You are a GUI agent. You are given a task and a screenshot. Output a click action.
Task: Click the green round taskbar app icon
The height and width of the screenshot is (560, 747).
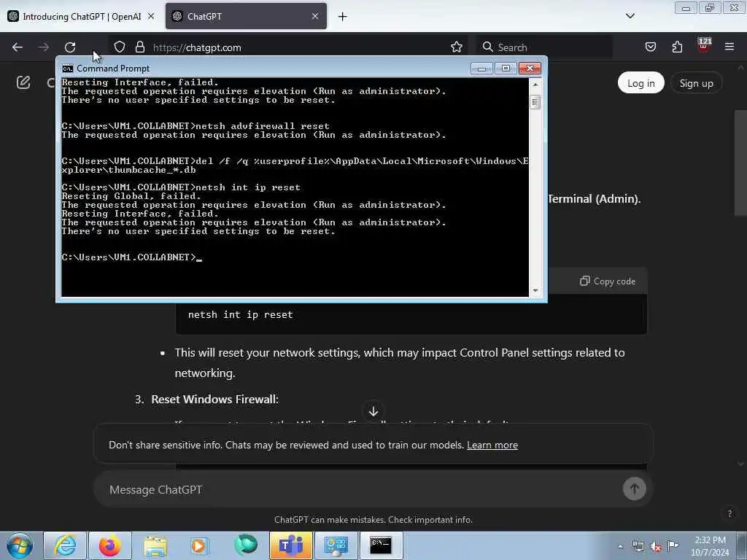pos(245,545)
